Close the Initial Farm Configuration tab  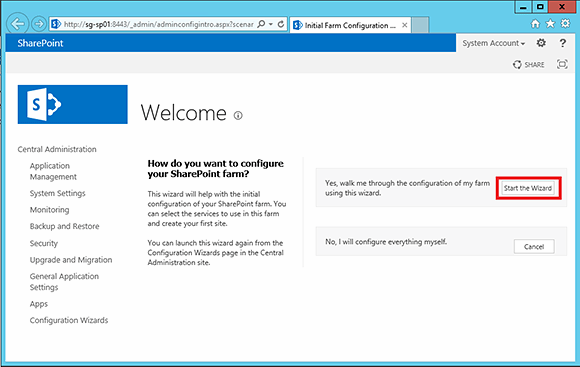(405, 25)
